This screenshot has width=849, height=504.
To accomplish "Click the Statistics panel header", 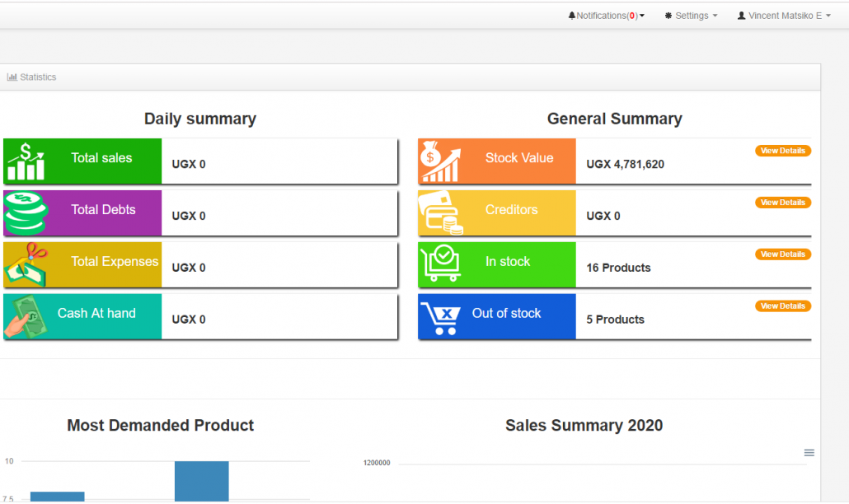I will click(x=32, y=77).
